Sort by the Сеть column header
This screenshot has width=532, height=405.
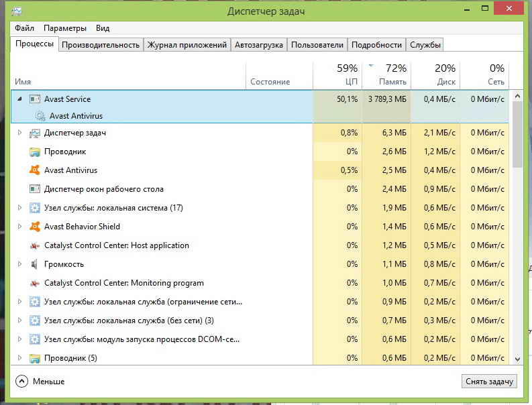tap(484, 75)
